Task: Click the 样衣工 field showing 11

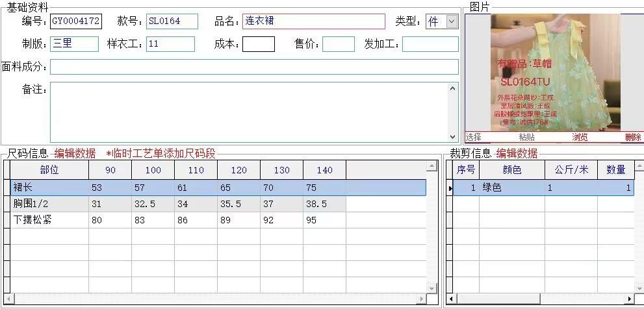Action: pos(170,44)
